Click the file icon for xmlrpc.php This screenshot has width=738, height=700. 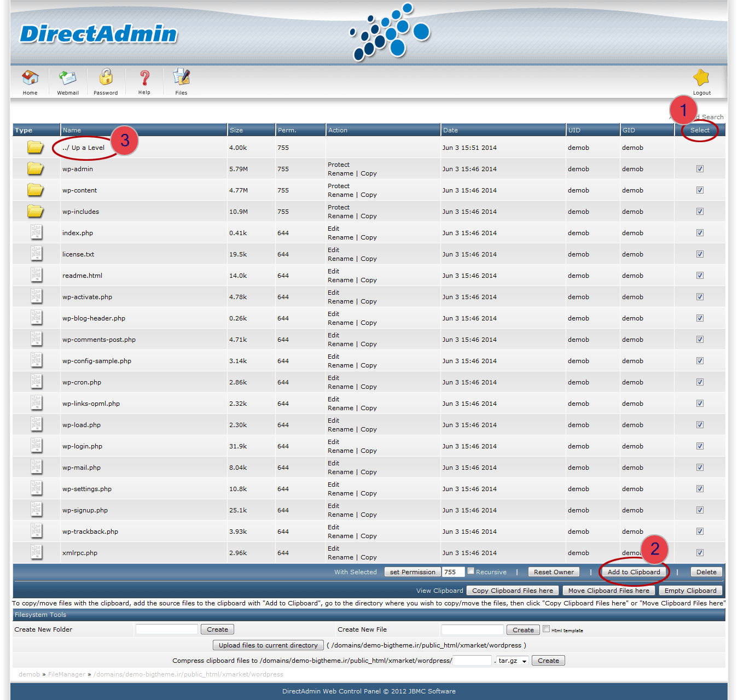[x=36, y=552]
